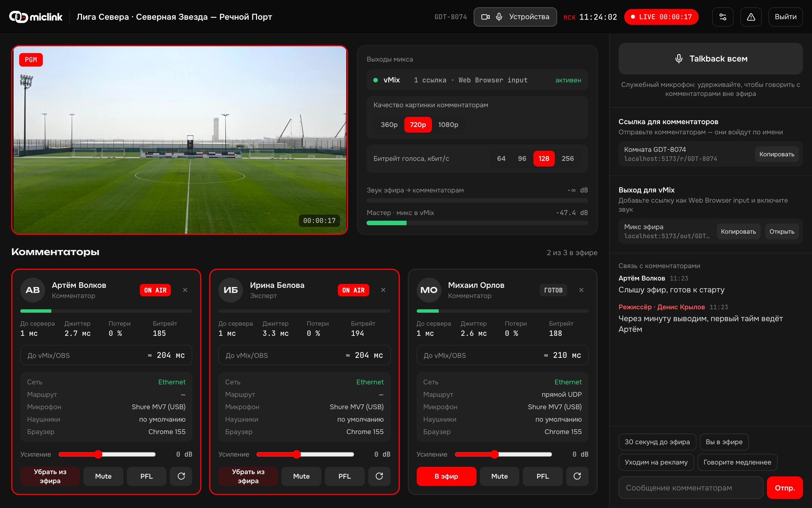Send quick message Говорите медленнее
The width and height of the screenshot is (812, 508).
pyautogui.click(x=737, y=462)
